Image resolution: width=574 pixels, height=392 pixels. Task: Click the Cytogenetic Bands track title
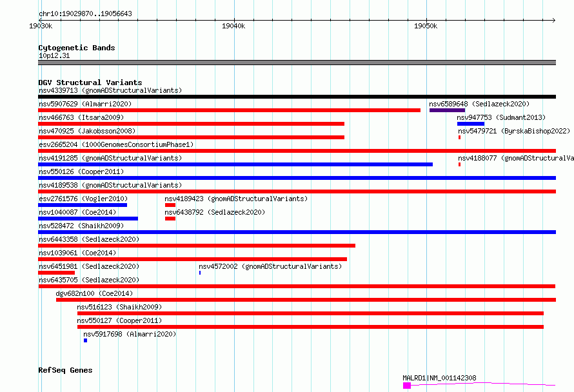pyautogui.click(x=77, y=48)
